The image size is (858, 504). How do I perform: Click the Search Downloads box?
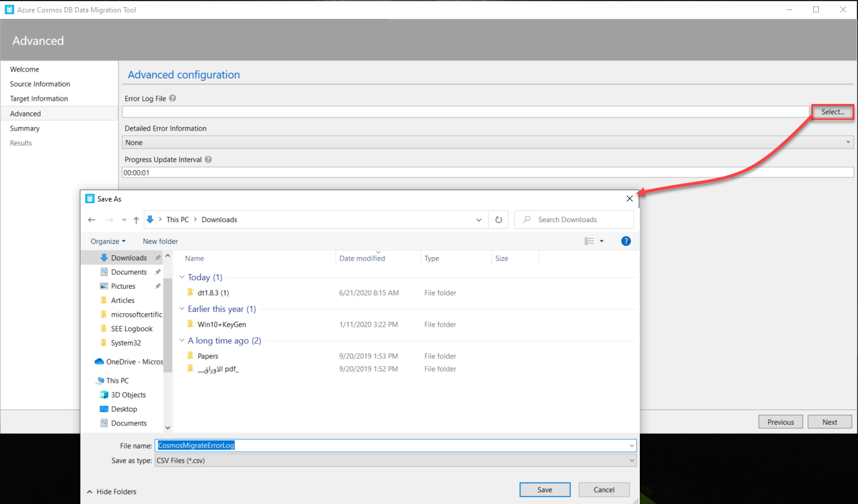click(x=574, y=220)
